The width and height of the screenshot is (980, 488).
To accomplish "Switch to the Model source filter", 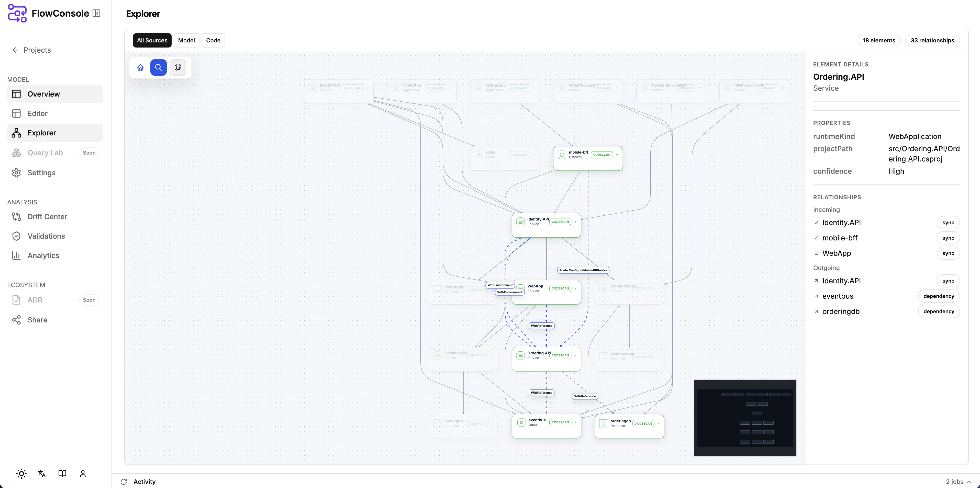I will point(186,40).
